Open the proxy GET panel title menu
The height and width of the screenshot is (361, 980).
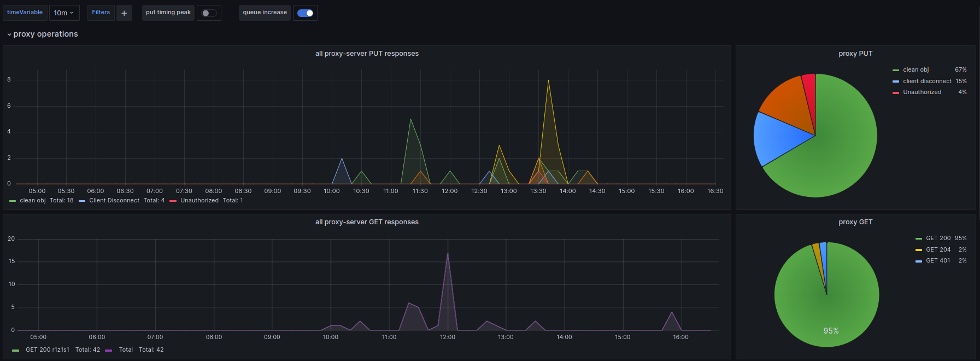(x=855, y=222)
